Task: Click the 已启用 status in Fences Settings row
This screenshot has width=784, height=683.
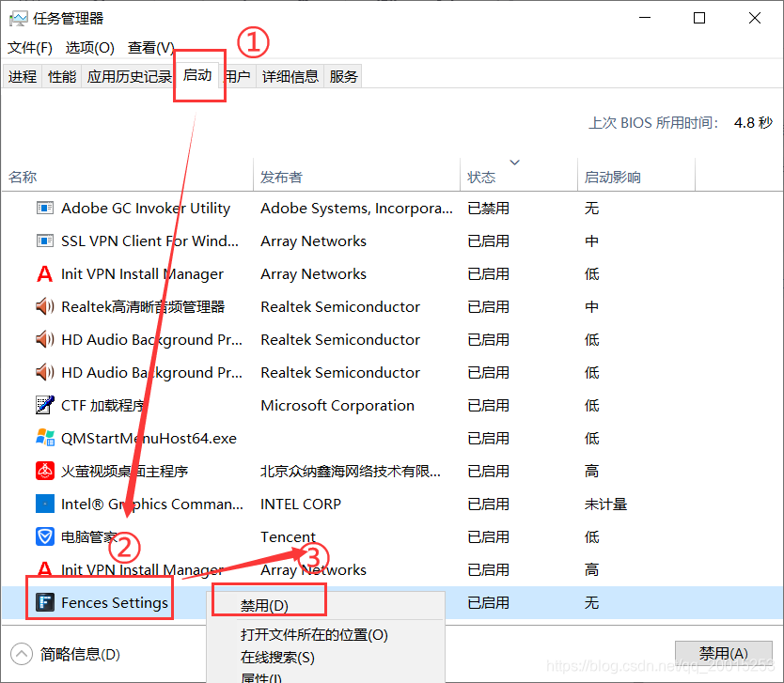Action: pos(488,602)
